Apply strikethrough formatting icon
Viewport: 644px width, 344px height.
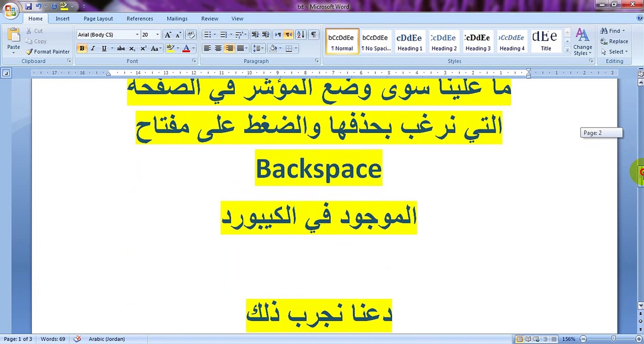point(121,48)
